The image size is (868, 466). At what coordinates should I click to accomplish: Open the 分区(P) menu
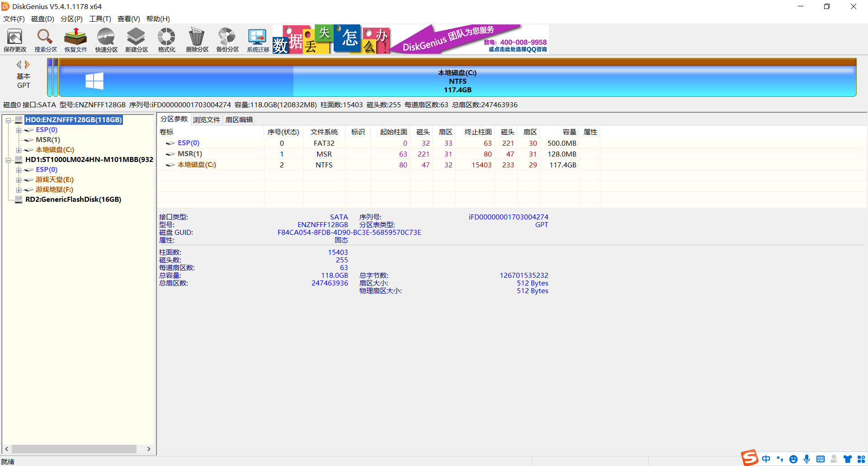pyautogui.click(x=71, y=19)
